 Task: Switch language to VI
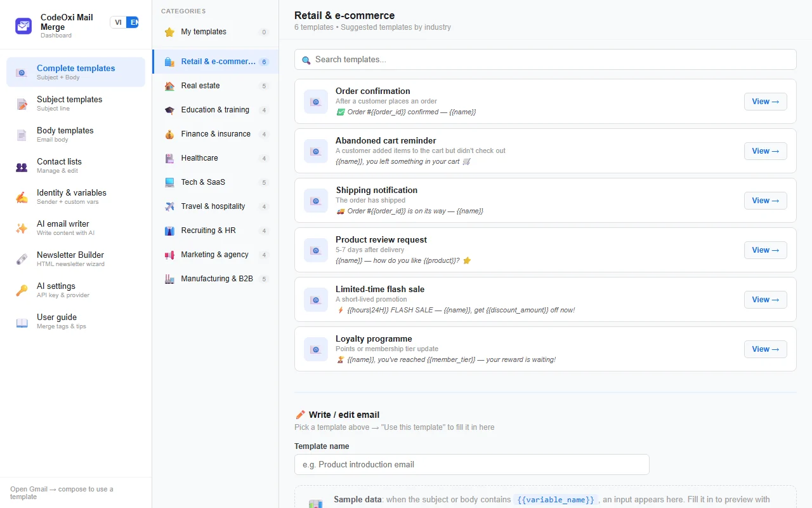(x=118, y=22)
